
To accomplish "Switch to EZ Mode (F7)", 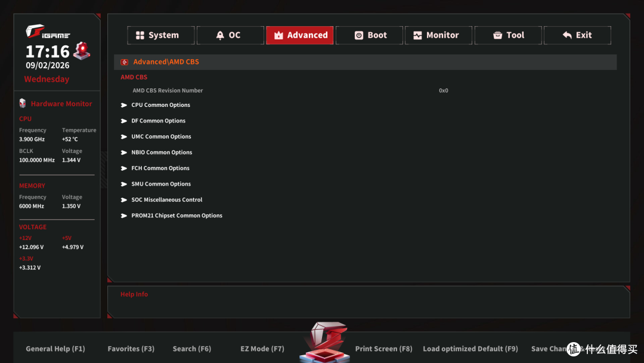I will 262,349.
